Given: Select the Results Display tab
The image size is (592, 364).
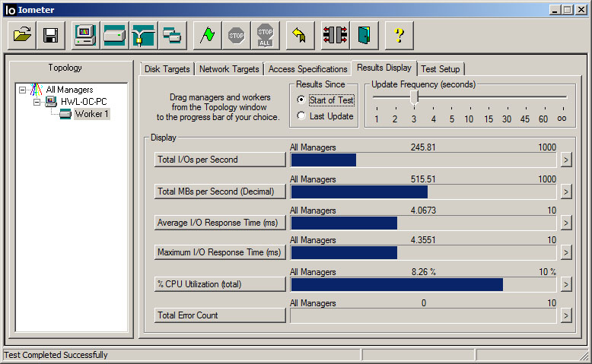Looking at the screenshot, I should pos(384,68).
